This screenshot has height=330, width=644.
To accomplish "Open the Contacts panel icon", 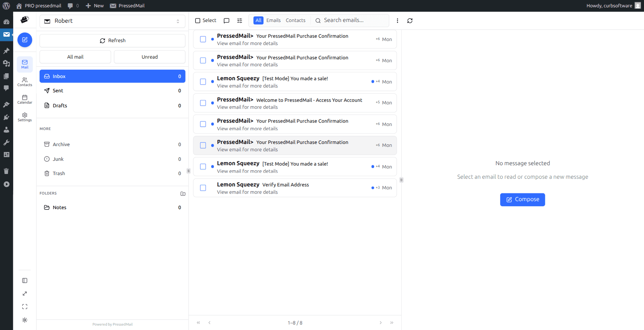I will [x=25, y=82].
